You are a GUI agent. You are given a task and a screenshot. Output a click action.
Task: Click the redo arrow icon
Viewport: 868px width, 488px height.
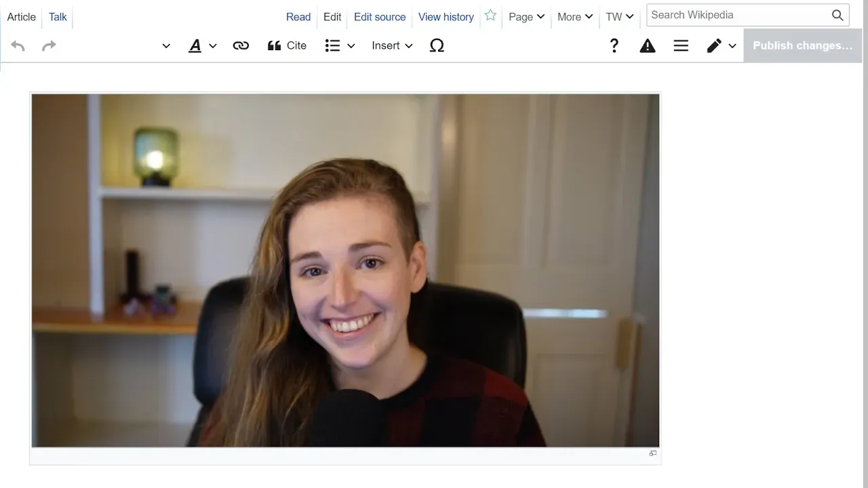pyautogui.click(x=49, y=45)
